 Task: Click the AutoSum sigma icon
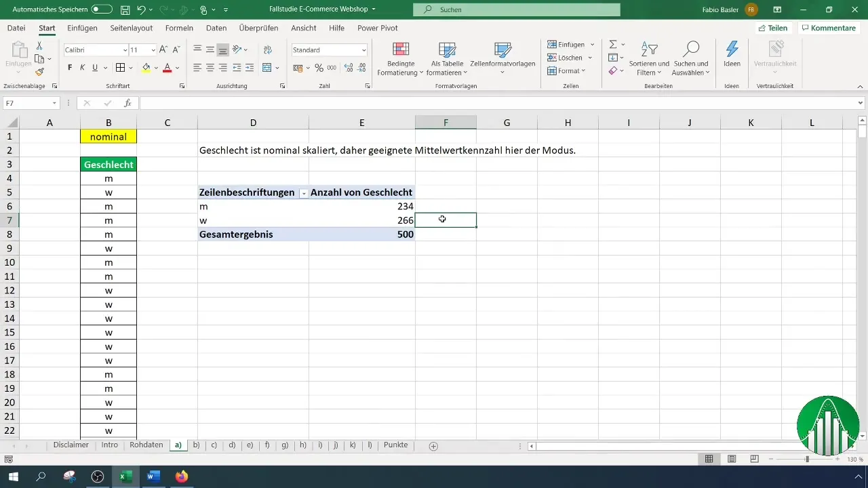point(613,44)
